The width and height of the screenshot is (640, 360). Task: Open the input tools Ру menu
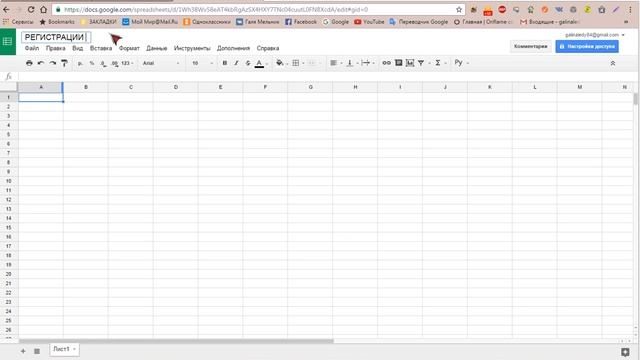coord(458,63)
